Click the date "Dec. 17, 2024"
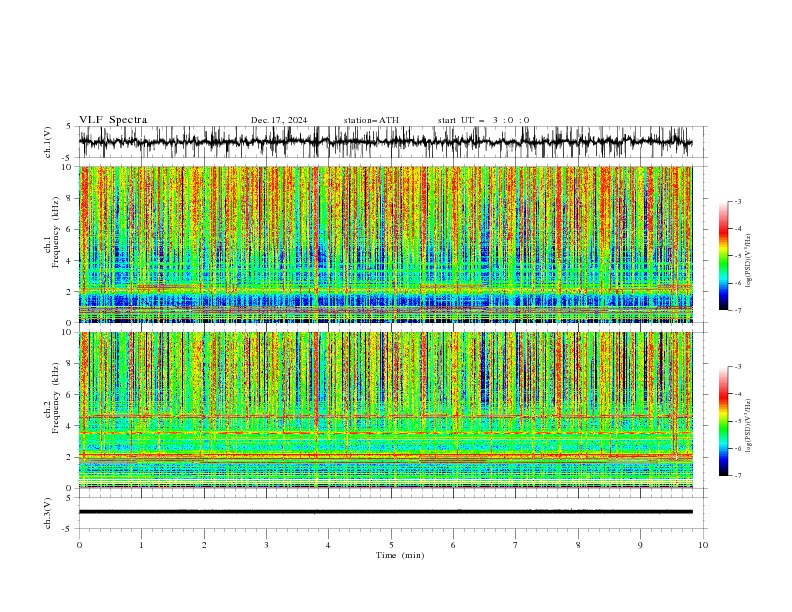Image resolution: width=792 pixels, height=612 pixels. pos(279,120)
